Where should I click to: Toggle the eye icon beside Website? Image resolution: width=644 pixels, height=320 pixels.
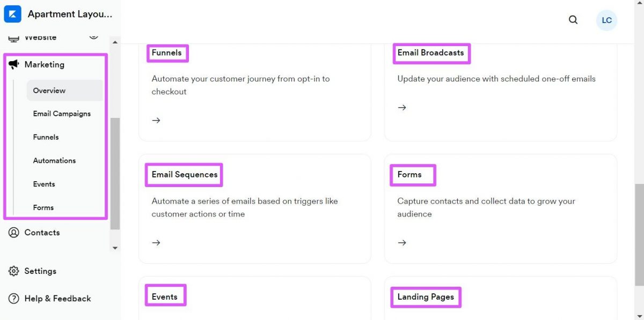[x=93, y=36]
